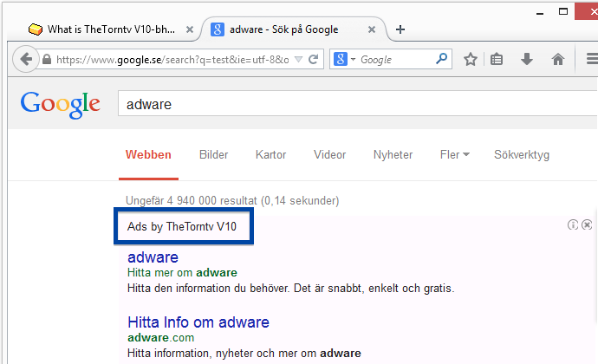Select the Webben results tab
The width and height of the screenshot is (598, 364).
click(148, 154)
